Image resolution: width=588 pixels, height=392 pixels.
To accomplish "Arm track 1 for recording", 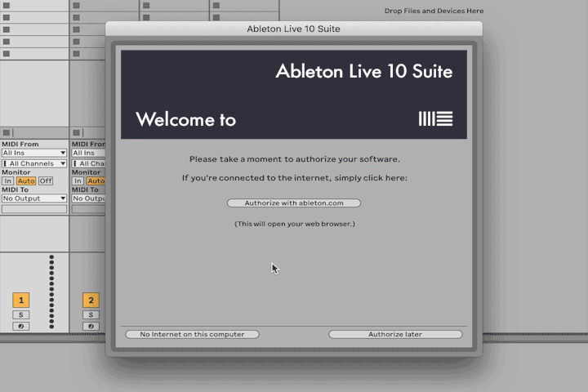I will click(21, 327).
